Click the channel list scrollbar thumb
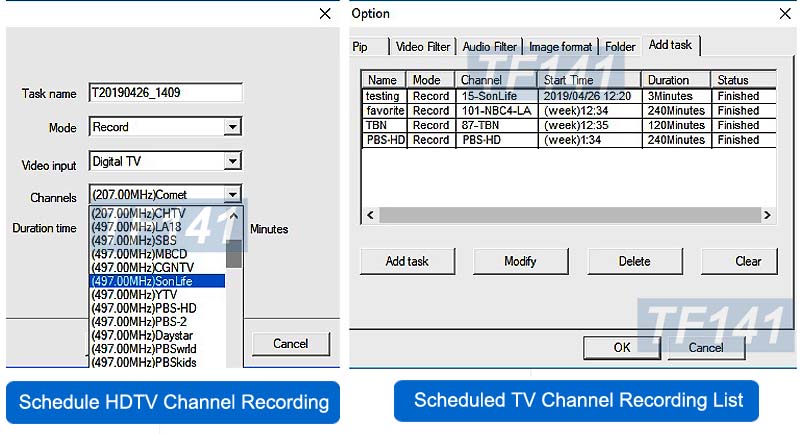 [x=234, y=253]
